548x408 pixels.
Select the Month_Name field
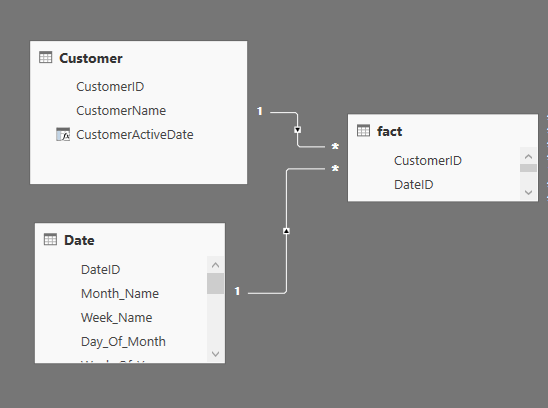120,294
